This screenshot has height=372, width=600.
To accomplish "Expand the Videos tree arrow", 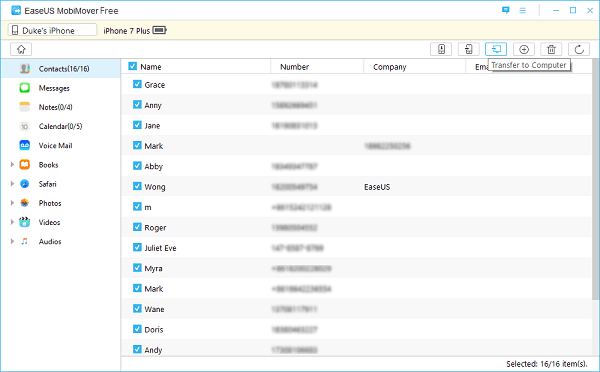I will pyautogui.click(x=12, y=222).
